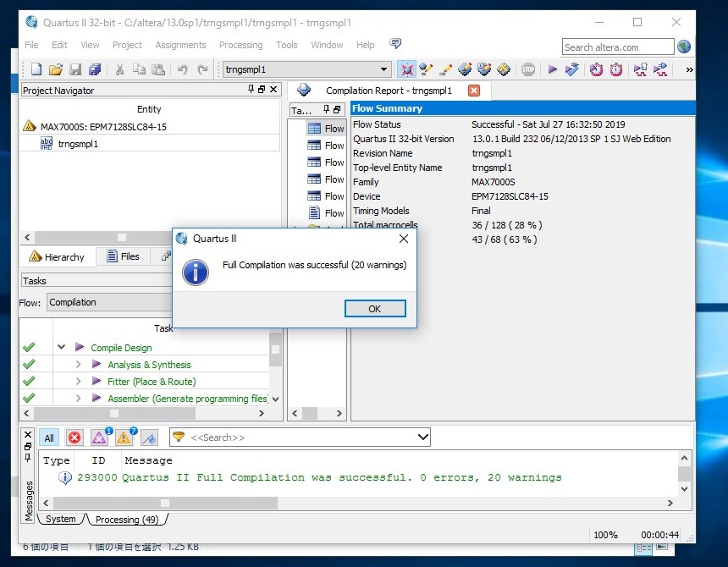Click in the Search altera.com field
728x567 pixels.
[617, 47]
